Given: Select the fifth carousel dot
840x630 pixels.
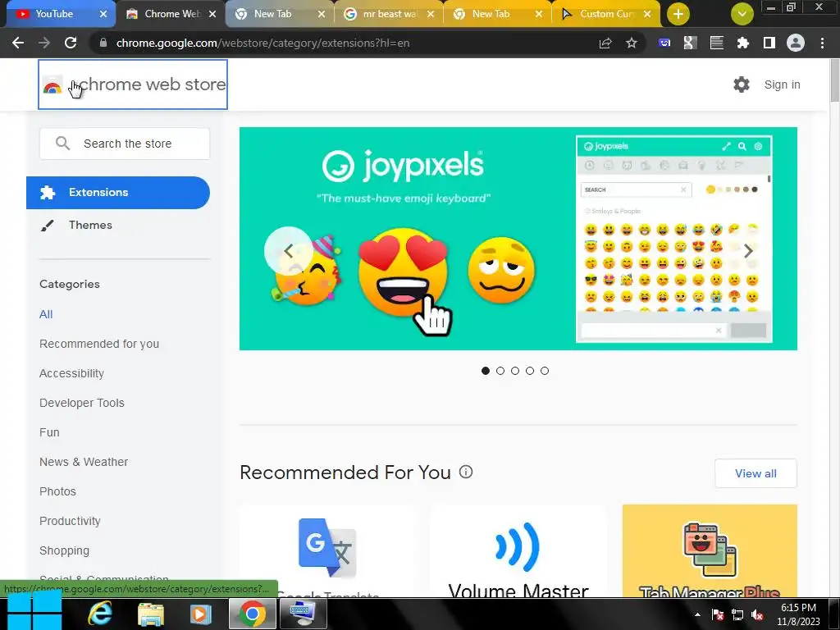Looking at the screenshot, I should (x=545, y=371).
